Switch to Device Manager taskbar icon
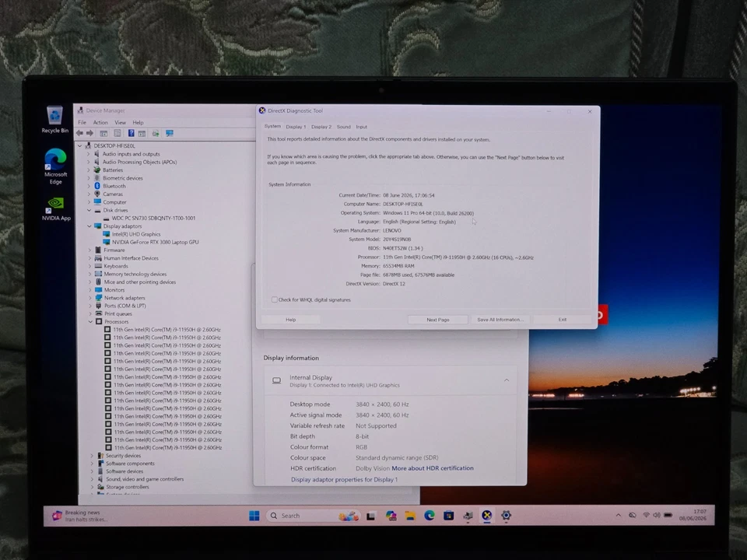 pos(468,516)
